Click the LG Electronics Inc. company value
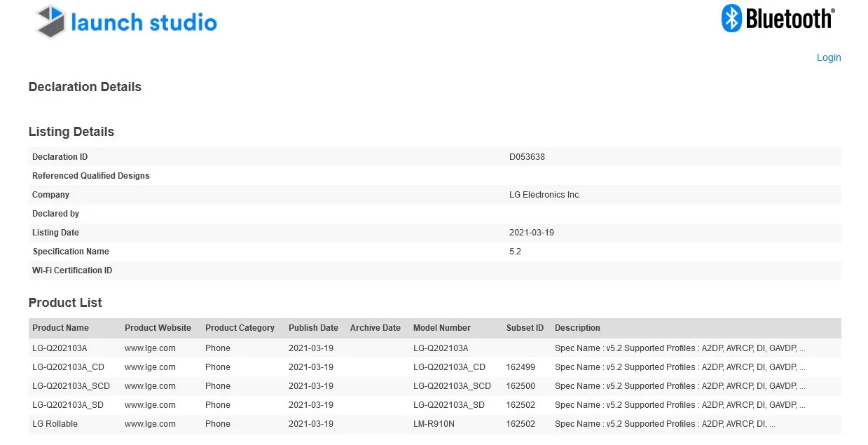The height and width of the screenshot is (445, 868). click(x=544, y=195)
